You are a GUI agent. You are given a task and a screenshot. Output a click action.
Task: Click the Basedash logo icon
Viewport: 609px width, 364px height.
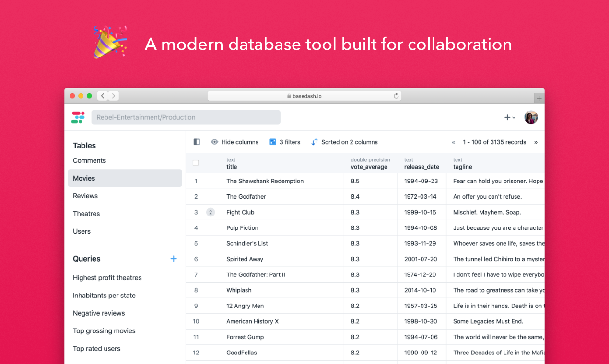click(x=78, y=117)
